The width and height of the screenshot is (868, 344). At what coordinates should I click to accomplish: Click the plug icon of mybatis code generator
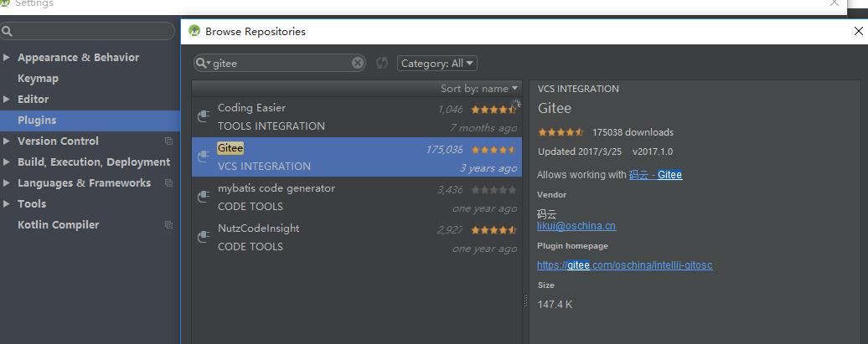[x=204, y=197]
